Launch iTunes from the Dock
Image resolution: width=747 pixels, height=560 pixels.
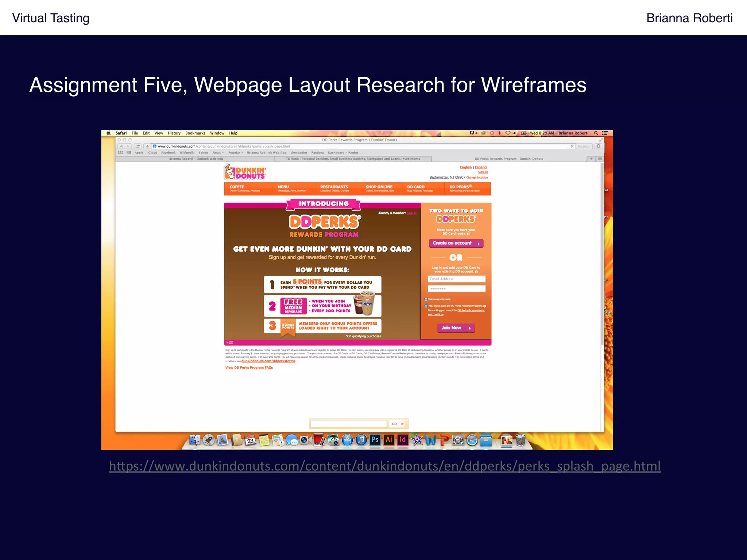click(361, 440)
